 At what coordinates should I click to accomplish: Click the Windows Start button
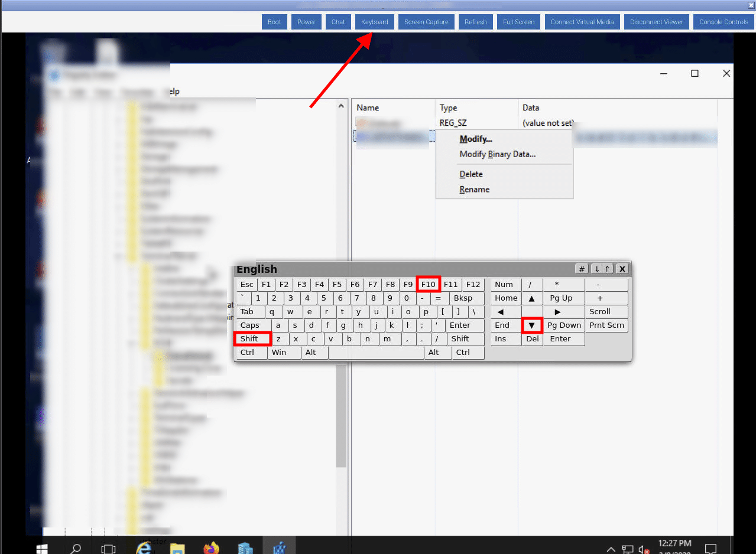pyautogui.click(x=41, y=549)
